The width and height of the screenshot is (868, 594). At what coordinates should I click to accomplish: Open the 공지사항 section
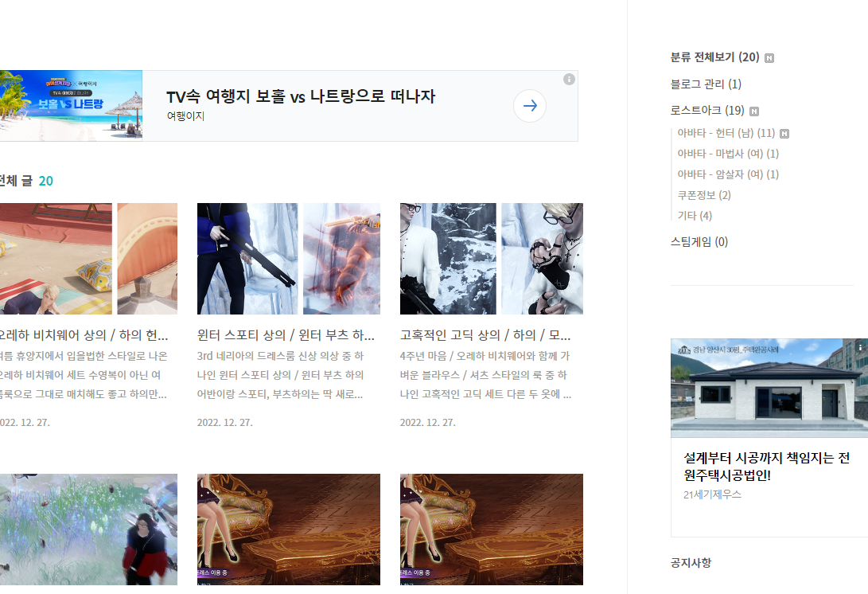[691, 563]
